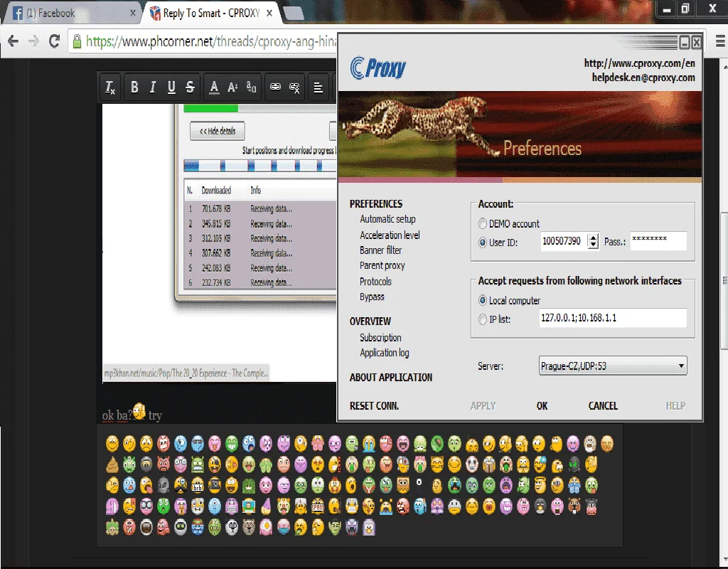Insert the SPAM sign smiley
728x569 pixels.
pos(318,506)
